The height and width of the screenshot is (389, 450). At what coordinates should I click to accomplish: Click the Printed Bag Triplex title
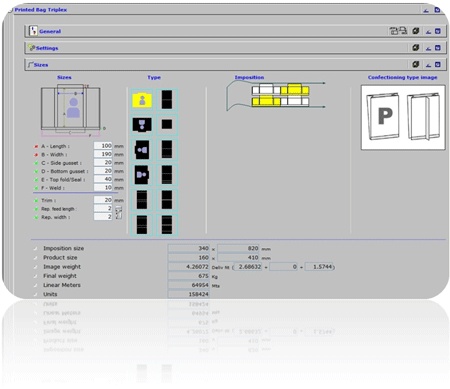41,10
